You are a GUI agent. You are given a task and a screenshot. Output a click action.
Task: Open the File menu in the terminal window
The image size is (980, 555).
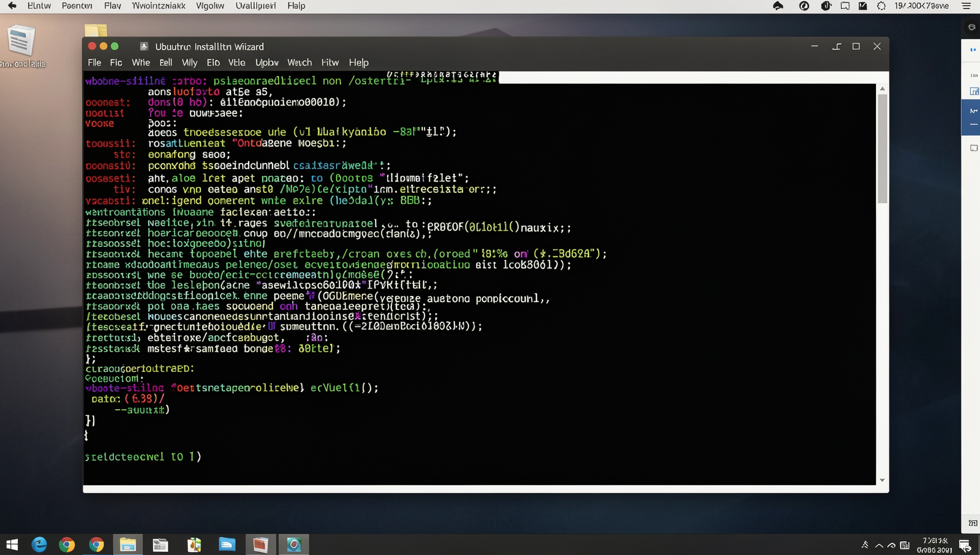(x=94, y=62)
